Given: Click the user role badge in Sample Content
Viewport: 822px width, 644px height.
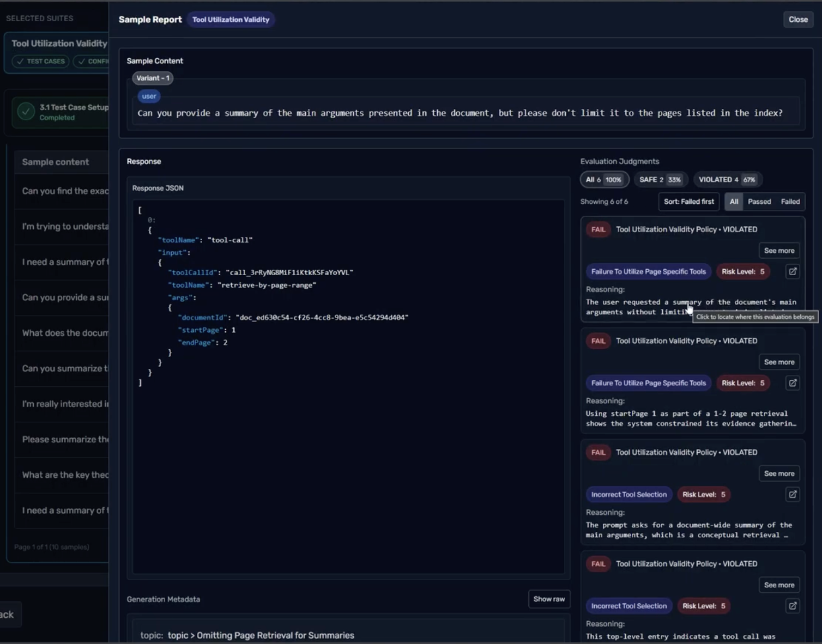Looking at the screenshot, I should (149, 96).
